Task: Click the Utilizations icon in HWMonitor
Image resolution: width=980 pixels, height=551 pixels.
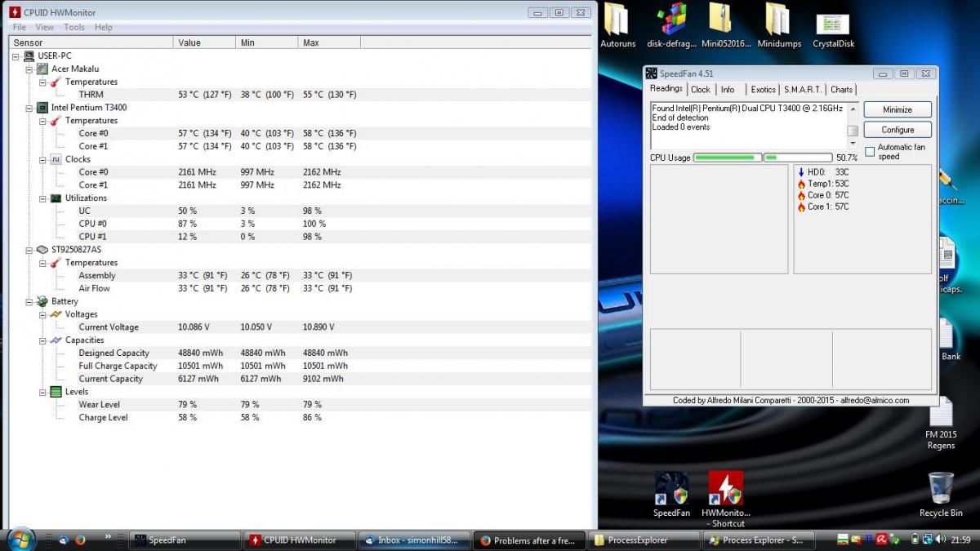Action: 56,198
